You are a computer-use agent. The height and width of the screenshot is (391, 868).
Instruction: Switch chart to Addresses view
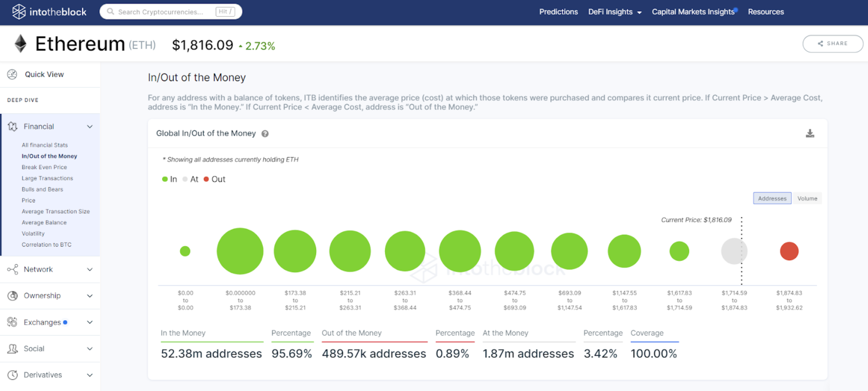772,198
